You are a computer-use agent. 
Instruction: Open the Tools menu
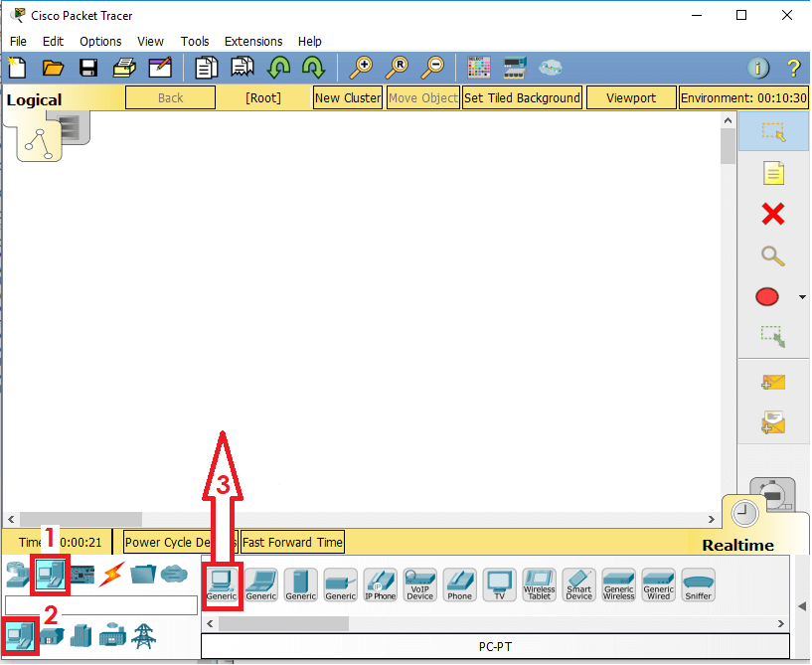click(x=195, y=41)
